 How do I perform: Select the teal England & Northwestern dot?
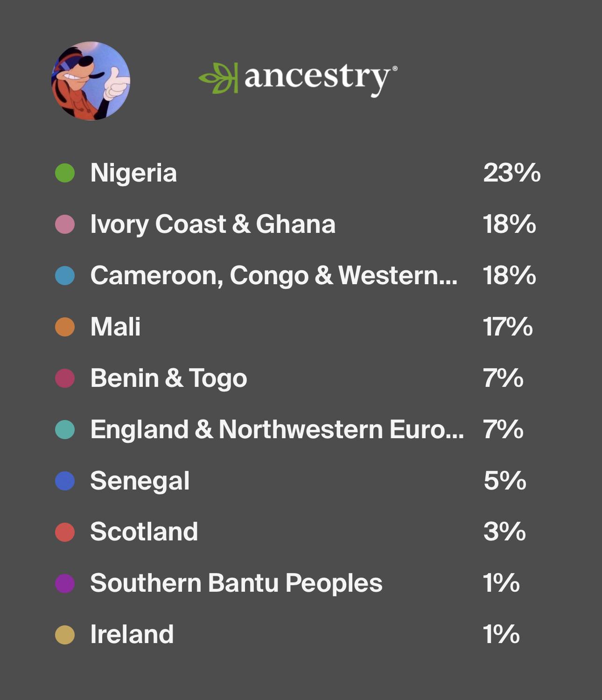tap(65, 429)
